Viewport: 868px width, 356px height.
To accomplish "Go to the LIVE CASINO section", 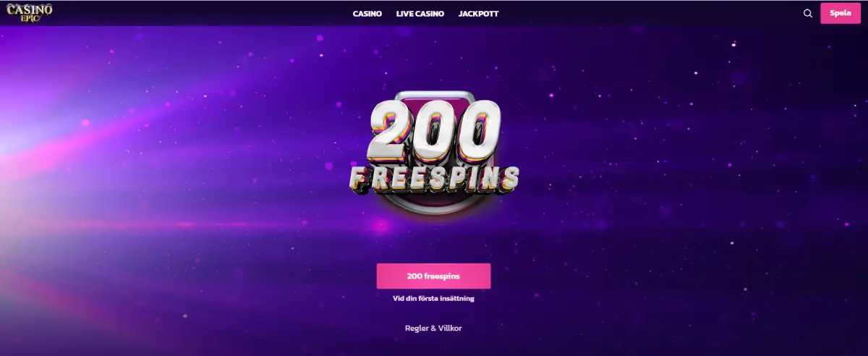I will pos(420,14).
